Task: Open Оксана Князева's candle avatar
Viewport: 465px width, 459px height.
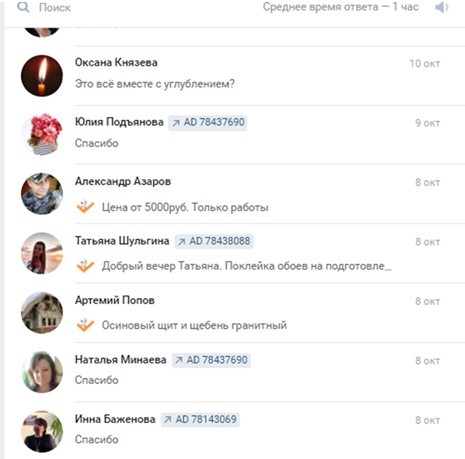Action: point(42,76)
